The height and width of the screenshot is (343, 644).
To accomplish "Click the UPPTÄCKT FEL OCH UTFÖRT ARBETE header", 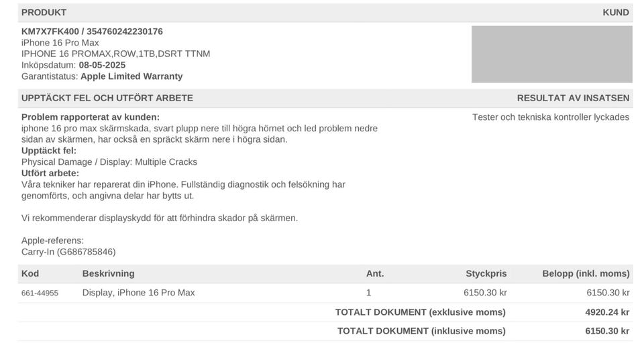I will coord(107,98).
